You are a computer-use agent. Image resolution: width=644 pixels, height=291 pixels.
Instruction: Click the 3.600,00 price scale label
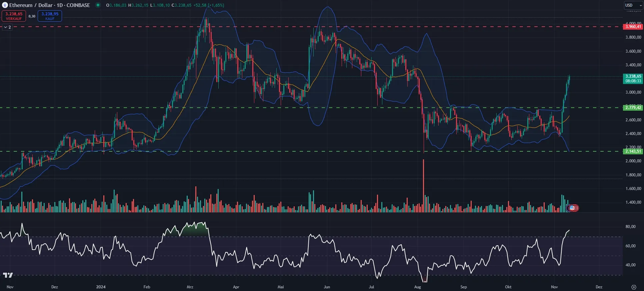coord(633,51)
